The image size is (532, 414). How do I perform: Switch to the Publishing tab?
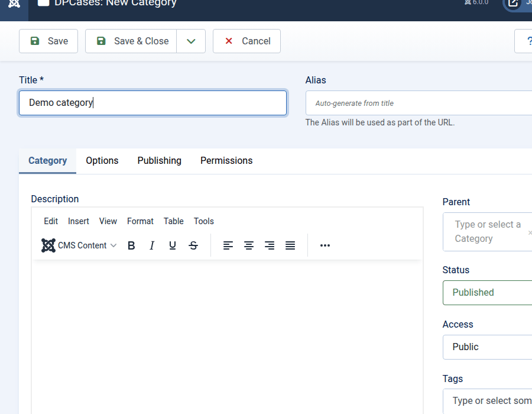click(x=160, y=161)
